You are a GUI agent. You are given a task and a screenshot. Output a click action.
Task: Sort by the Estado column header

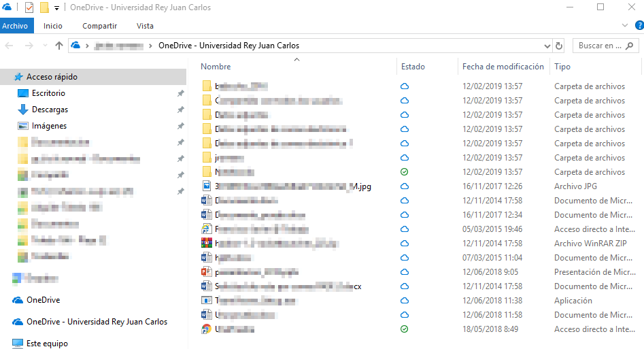413,67
